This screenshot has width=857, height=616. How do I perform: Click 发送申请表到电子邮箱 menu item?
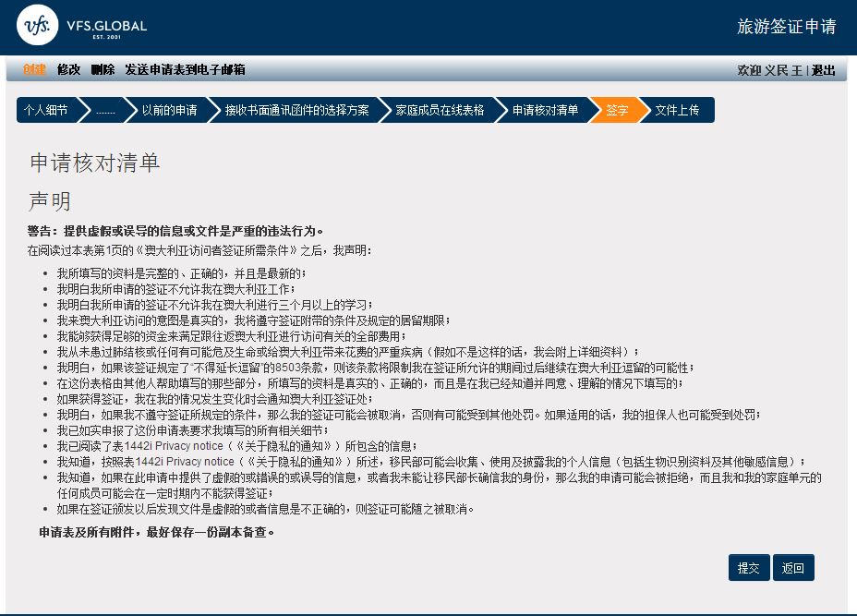point(185,70)
